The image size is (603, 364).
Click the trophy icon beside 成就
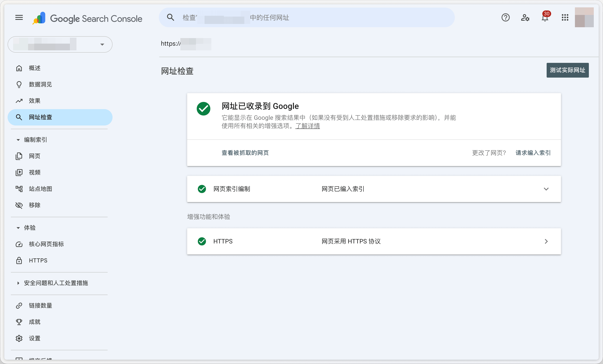pyautogui.click(x=19, y=322)
